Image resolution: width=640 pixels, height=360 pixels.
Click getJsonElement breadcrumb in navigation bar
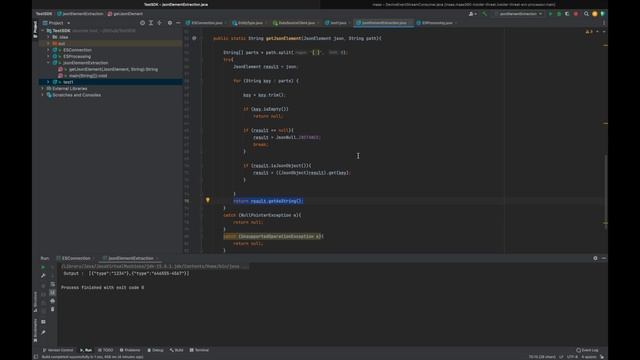pyautogui.click(x=125, y=14)
